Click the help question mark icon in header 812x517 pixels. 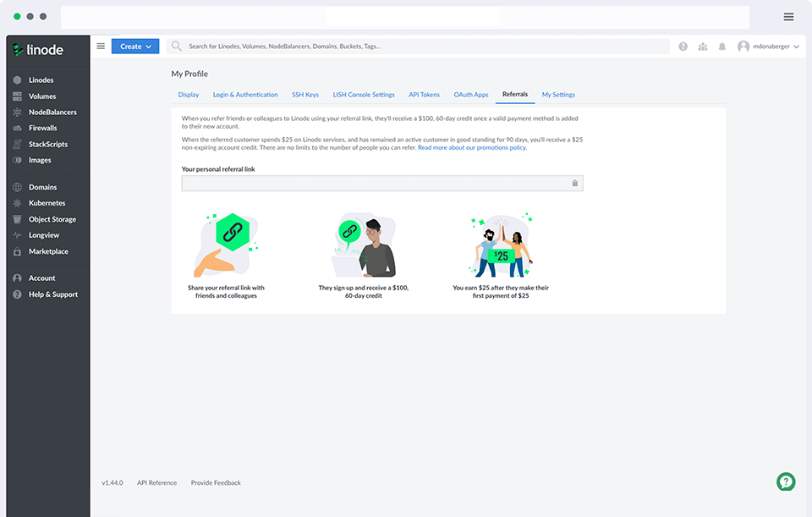point(683,47)
